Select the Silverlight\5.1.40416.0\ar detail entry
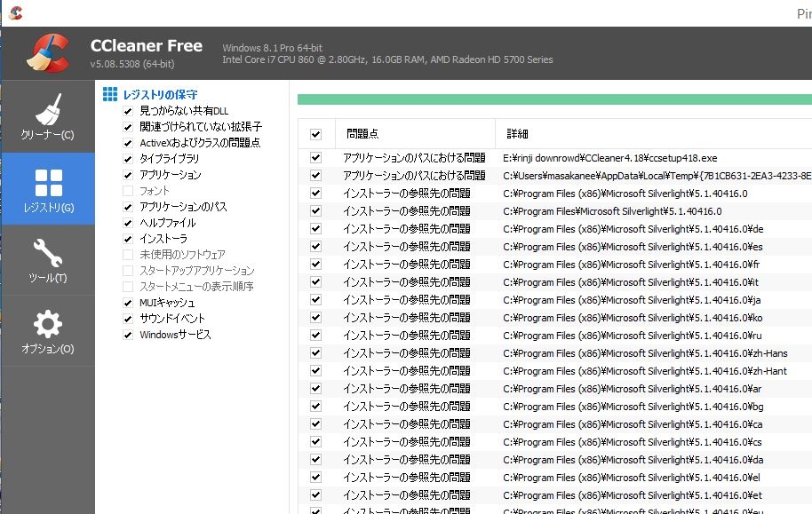Screen dimensions: 812x514 [633, 389]
